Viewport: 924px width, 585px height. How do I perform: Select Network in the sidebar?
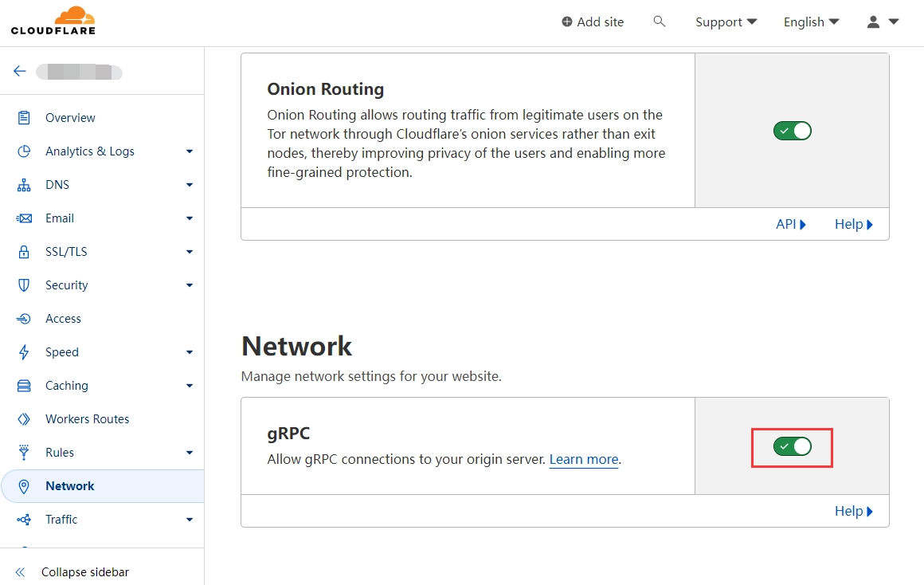69,485
